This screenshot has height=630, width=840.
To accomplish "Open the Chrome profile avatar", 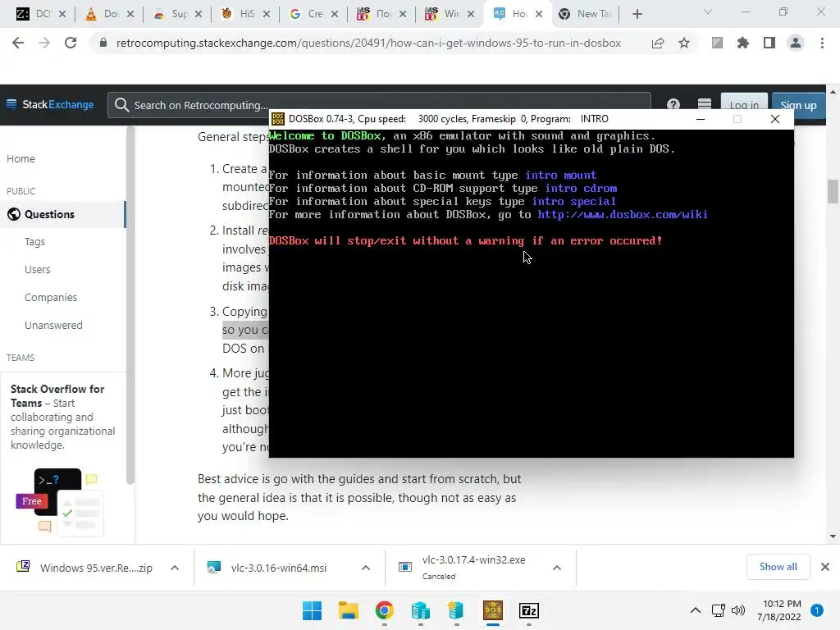I will coord(796,43).
